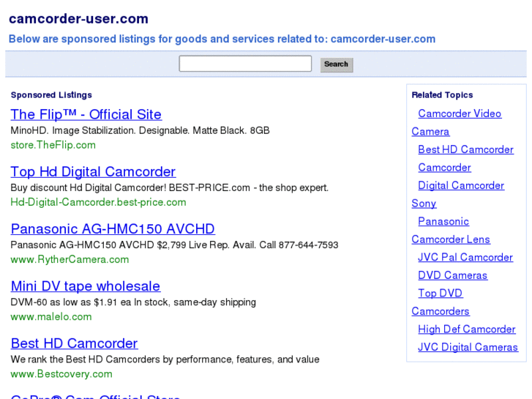Select Panasonic related topic
Image resolution: width=532 pixels, height=399 pixels.
[x=443, y=221]
